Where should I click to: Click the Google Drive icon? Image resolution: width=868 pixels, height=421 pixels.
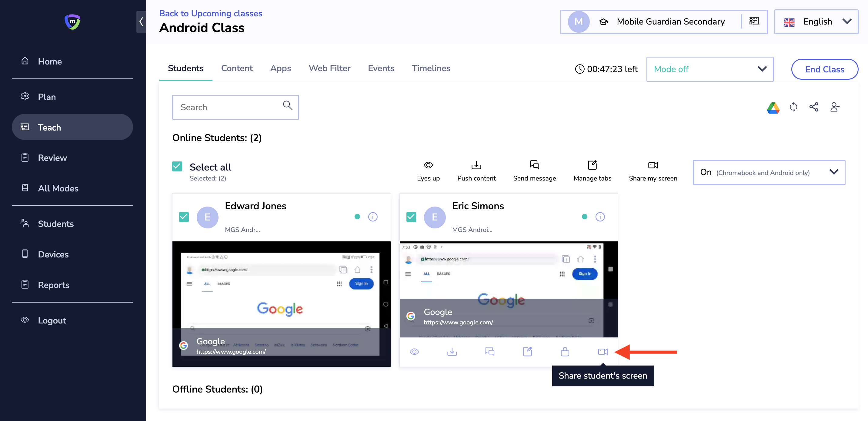(773, 108)
